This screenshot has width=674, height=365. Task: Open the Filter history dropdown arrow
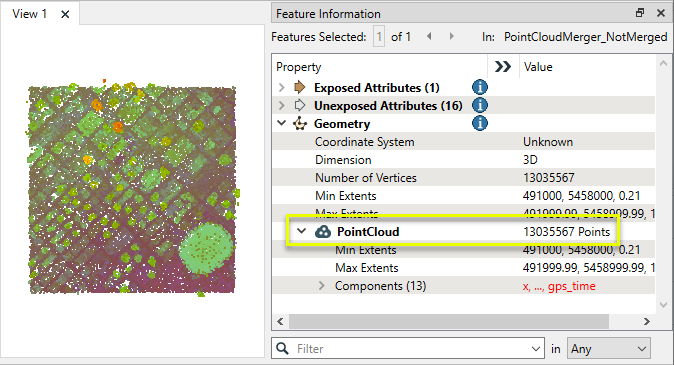[x=536, y=349]
